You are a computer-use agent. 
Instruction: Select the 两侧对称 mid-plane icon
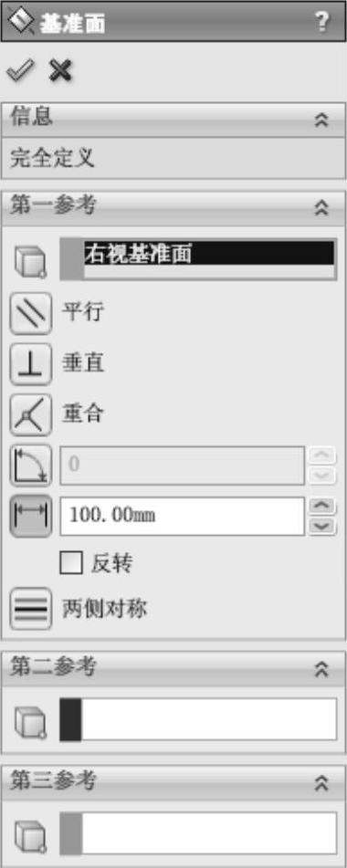click(31, 609)
